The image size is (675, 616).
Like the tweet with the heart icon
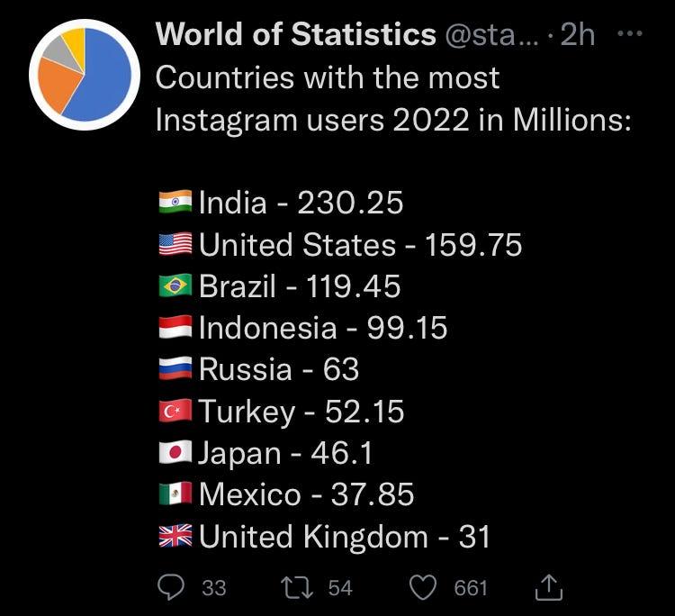click(423, 587)
